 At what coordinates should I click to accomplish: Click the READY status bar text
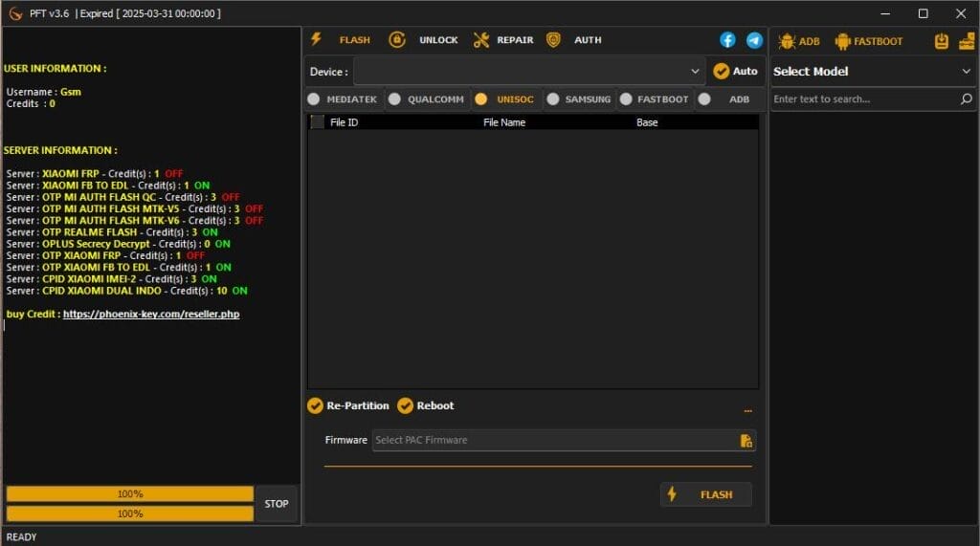(x=21, y=536)
